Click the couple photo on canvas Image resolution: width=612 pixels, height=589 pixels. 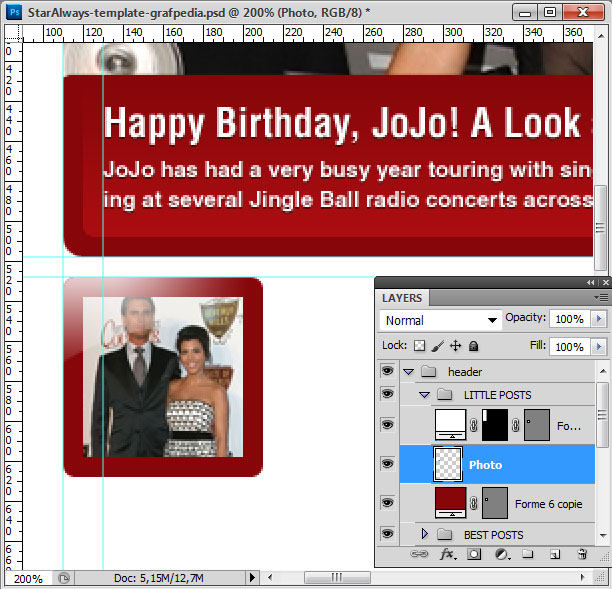tap(163, 377)
